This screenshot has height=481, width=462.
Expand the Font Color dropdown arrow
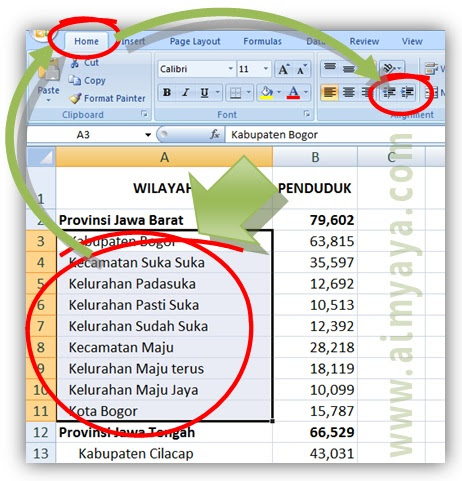point(306,93)
